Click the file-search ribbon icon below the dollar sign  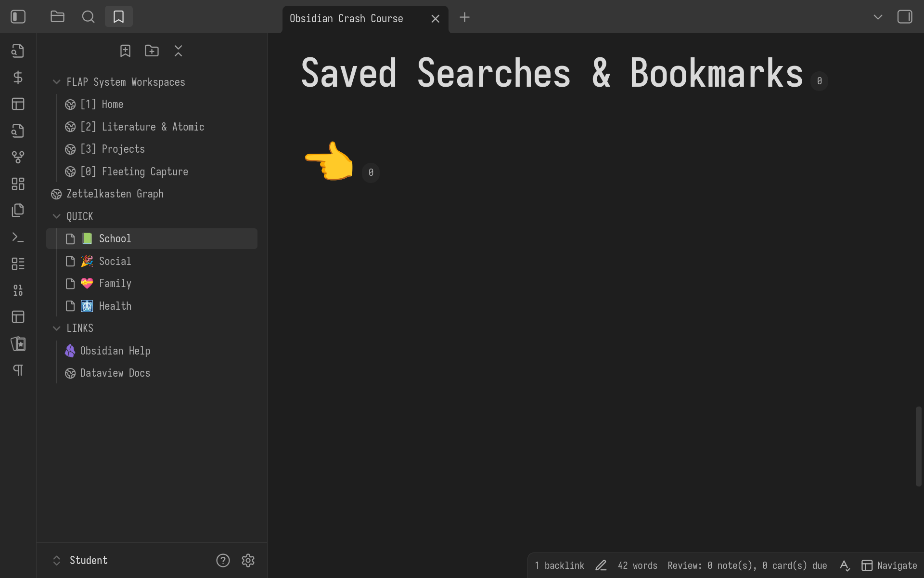[x=18, y=131]
